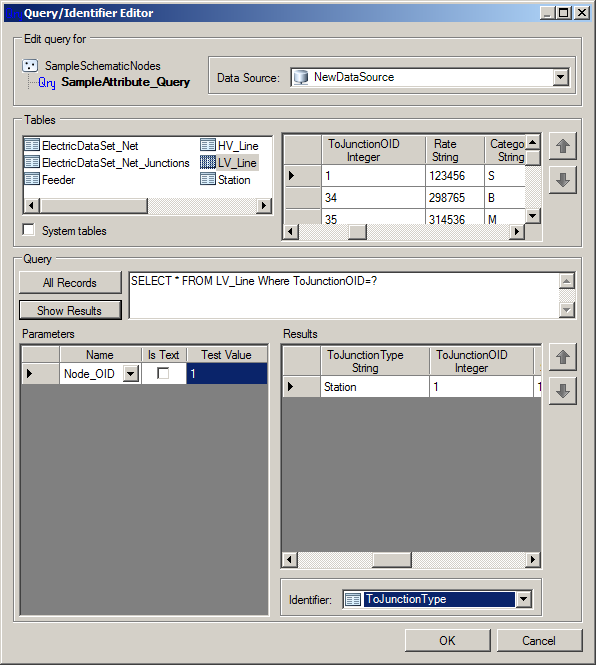Screen dimensions: 596x665
Task: Click the Results up arrow button
Action: tap(562, 357)
